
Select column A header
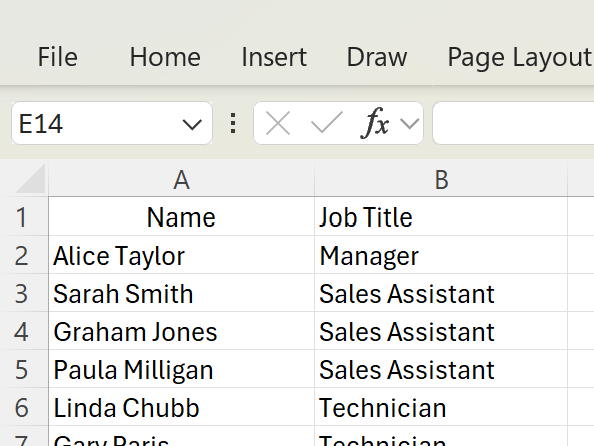point(181,180)
